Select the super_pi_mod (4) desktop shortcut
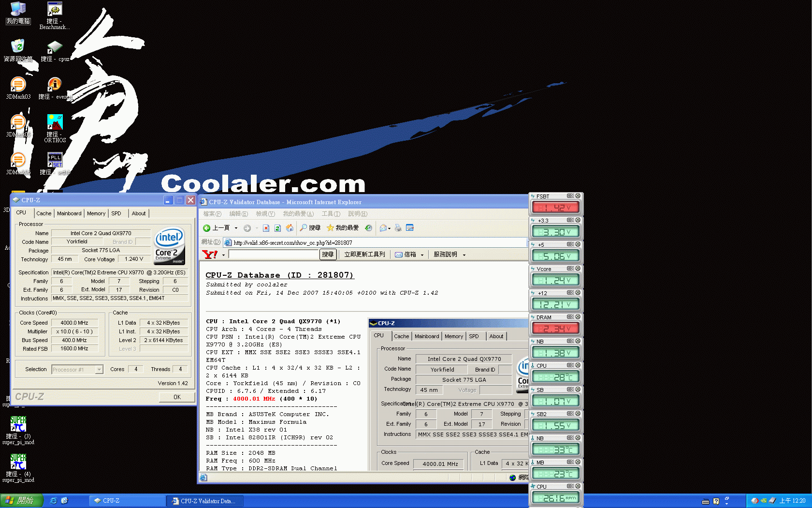The image size is (812, 508). [18, 468]
